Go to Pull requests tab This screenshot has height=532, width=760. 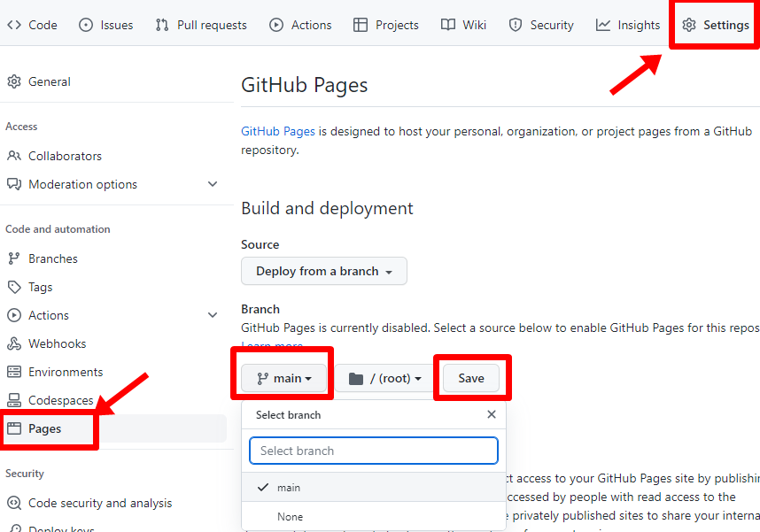click(x=201, y=25)
